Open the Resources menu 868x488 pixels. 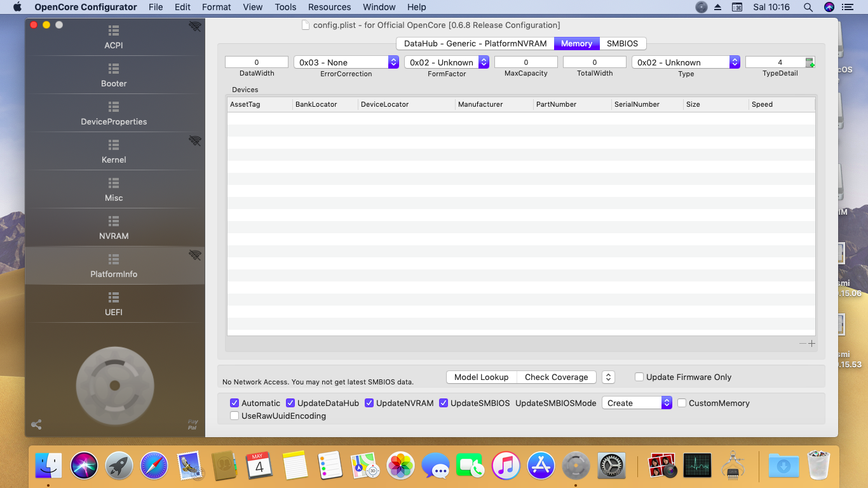tap(329, 7)
